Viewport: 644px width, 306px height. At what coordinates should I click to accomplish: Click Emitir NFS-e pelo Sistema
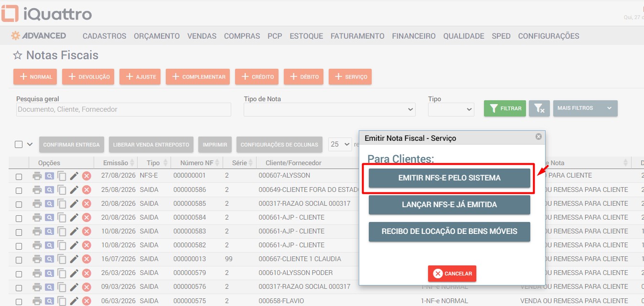(449, 178)
